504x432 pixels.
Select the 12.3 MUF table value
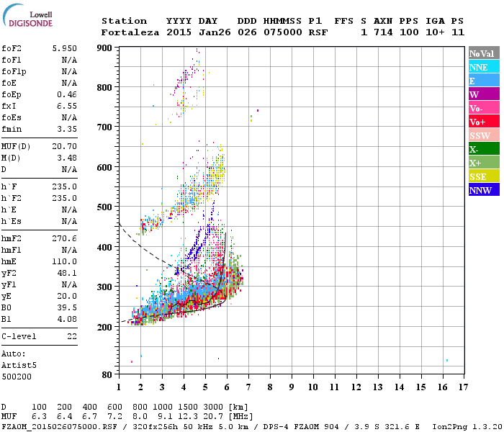[x=188, y=417]
